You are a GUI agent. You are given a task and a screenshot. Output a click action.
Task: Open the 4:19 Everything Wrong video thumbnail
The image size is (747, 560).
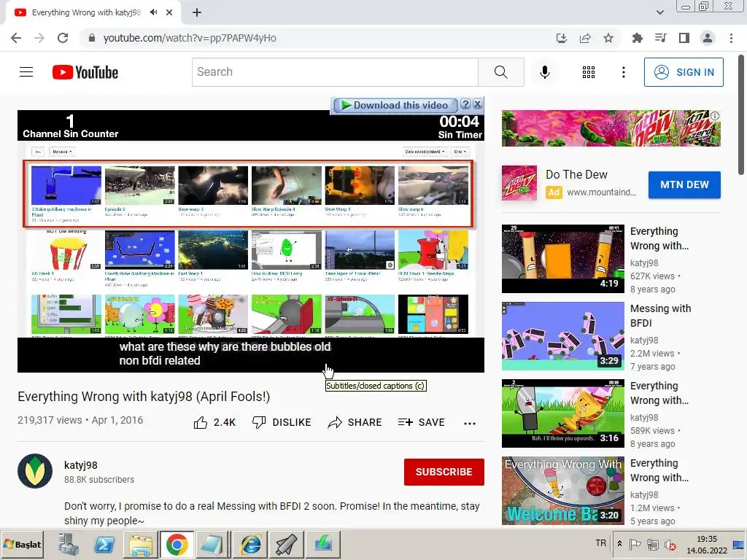[562, 259]
